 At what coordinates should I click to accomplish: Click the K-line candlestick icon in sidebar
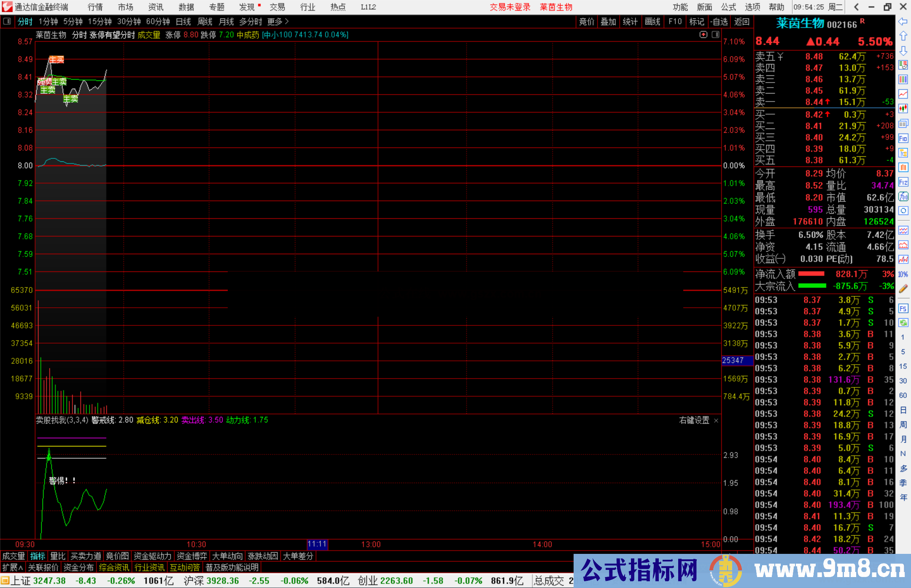click(x=903, y=108)
